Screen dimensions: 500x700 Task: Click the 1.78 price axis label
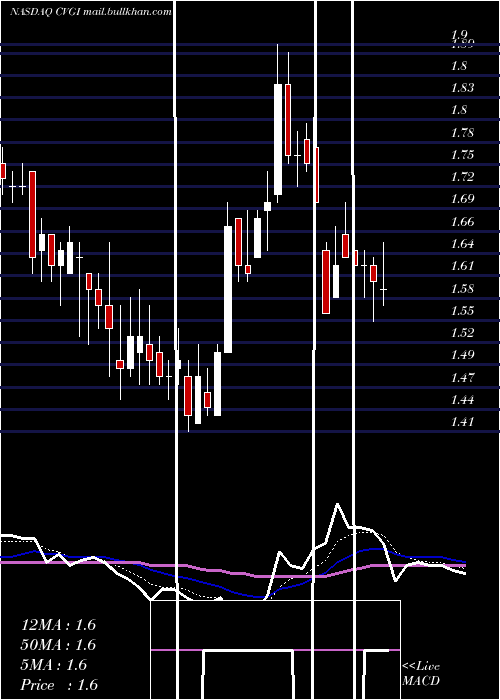pos(462,133)
